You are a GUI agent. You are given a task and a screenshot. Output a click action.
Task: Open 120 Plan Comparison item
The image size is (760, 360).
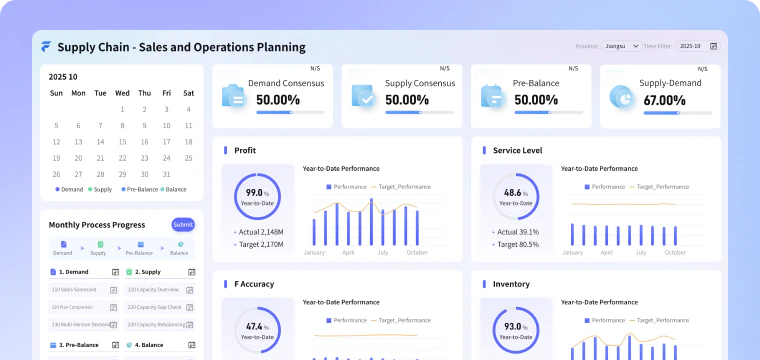[84, 307]
